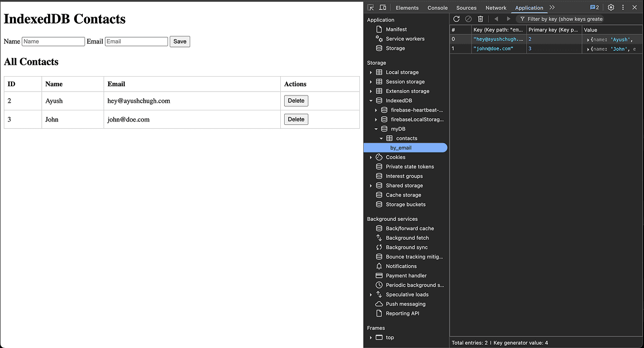Collapse the myDB database tree entry
This screenshot has height=348, width=644.
coord(376,128)
